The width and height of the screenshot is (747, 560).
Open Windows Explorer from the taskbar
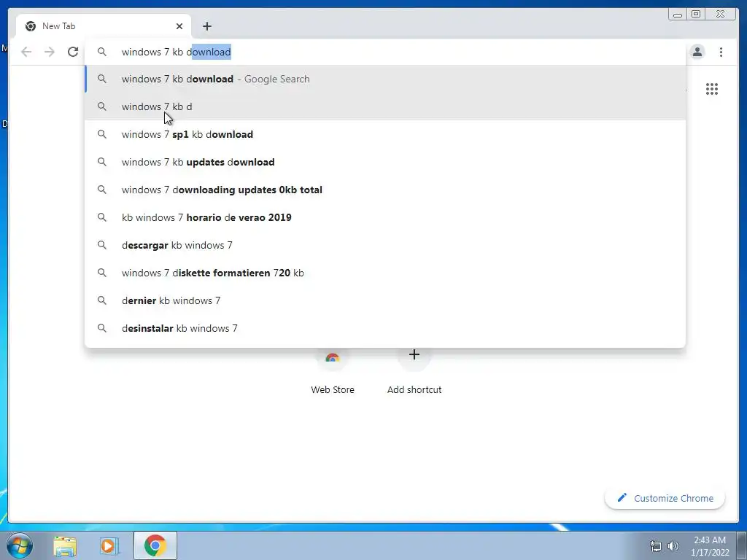click(65, 546)
